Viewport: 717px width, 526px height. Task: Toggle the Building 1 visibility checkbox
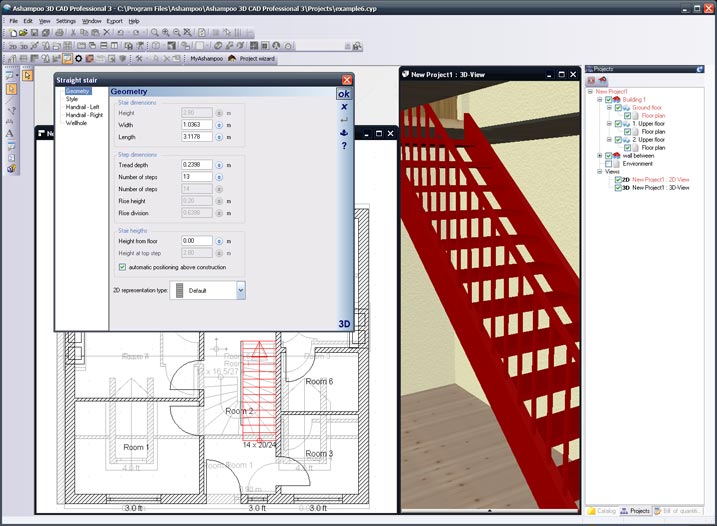point(608,99)
